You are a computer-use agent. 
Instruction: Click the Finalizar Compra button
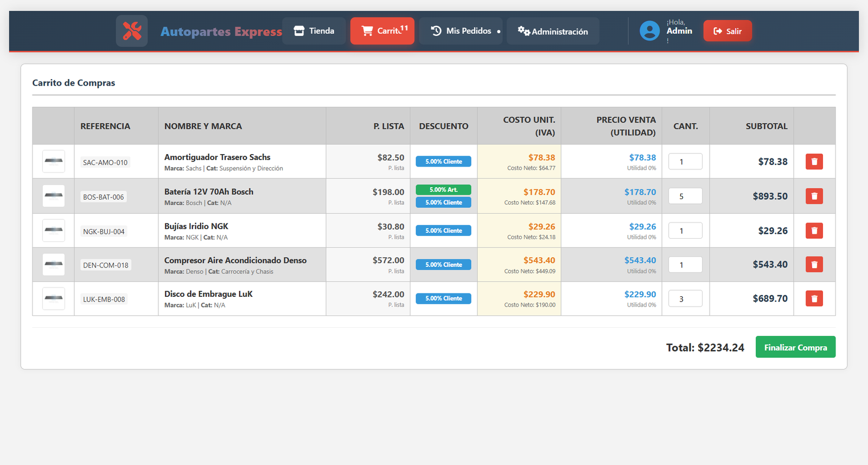[795, 347]
